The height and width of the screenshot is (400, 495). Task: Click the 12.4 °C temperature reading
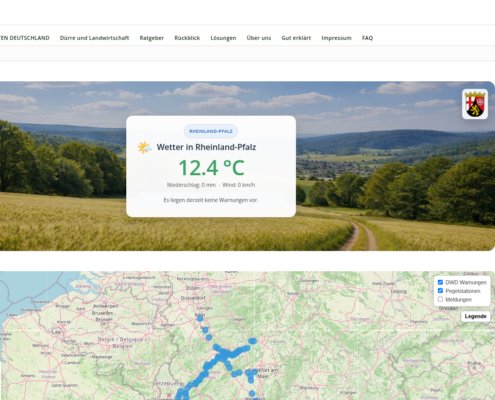pyautogui.click(x=212, y=168)
